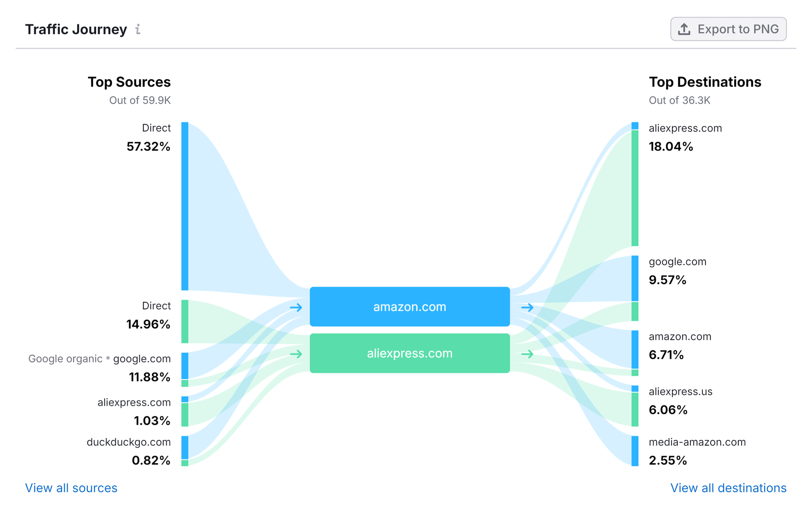Click the aliexpress.com 18.04% destination label
Viewport: 812px width, 517px height.
tap(685, 128)
